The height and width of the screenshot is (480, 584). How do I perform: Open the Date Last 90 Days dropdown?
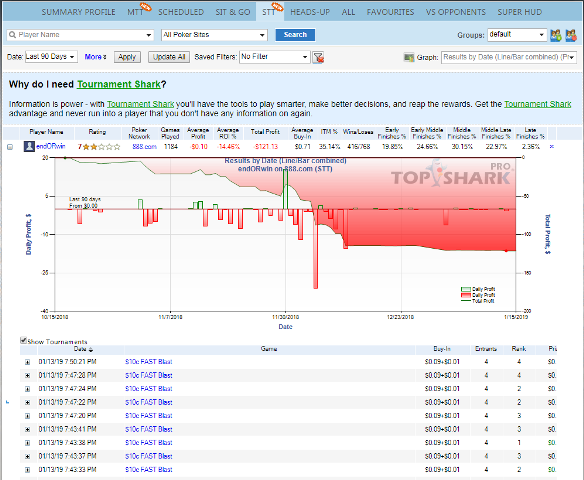click(x=51, y=57)
